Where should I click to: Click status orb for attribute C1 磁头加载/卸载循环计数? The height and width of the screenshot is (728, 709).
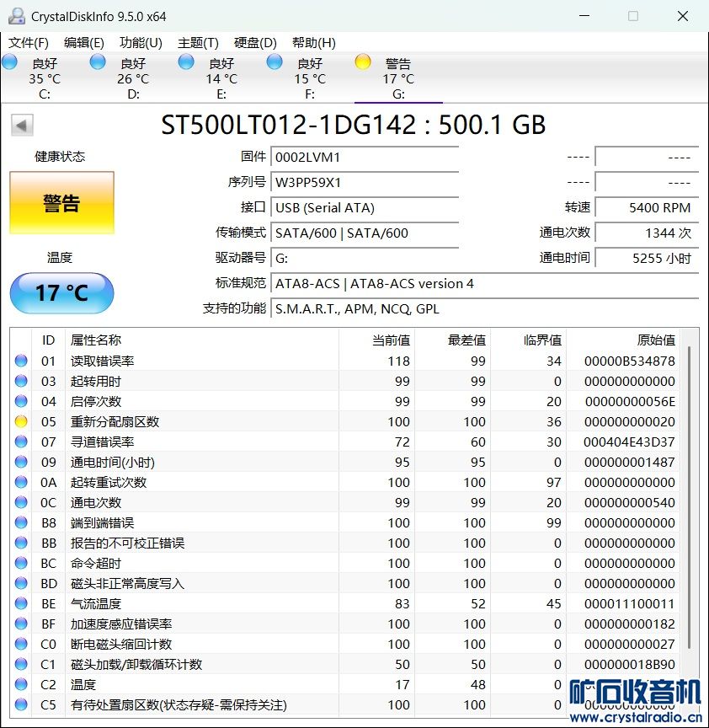point(21,664)
